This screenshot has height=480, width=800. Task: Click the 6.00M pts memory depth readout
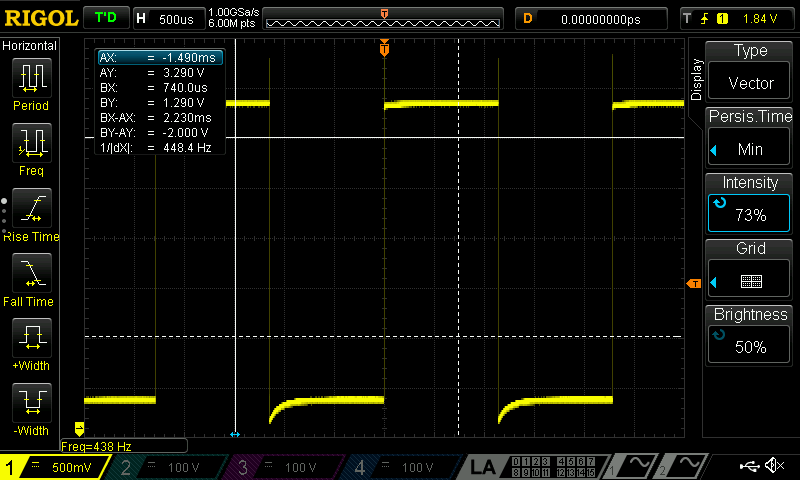tap(231, 23)
